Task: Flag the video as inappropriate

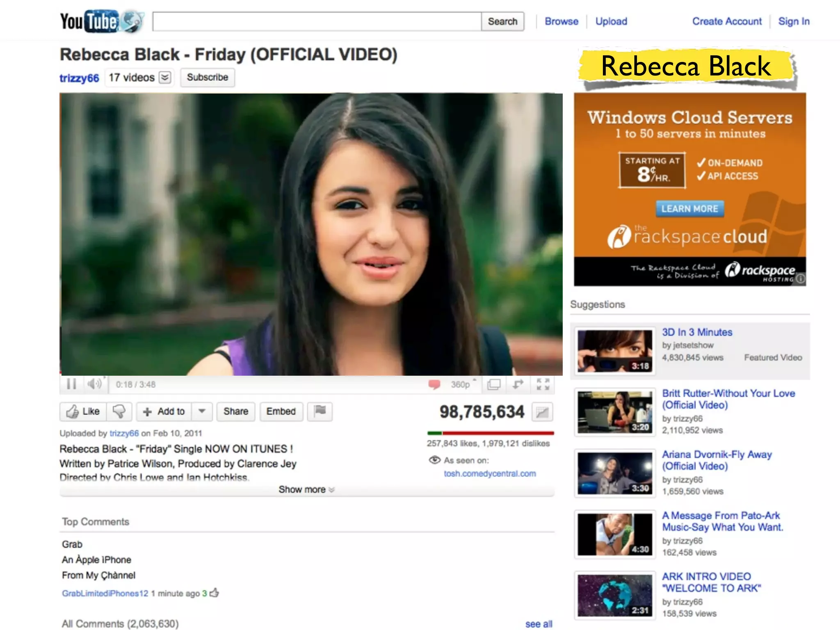Action: [320, 411]
